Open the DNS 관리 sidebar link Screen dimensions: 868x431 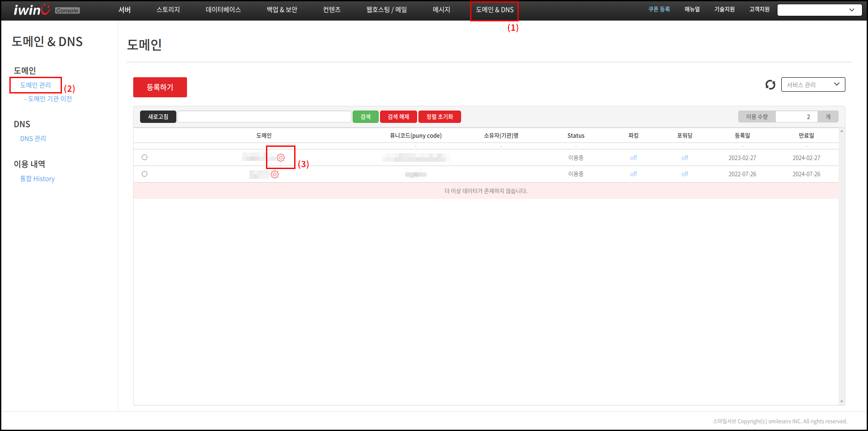point(33,139)
